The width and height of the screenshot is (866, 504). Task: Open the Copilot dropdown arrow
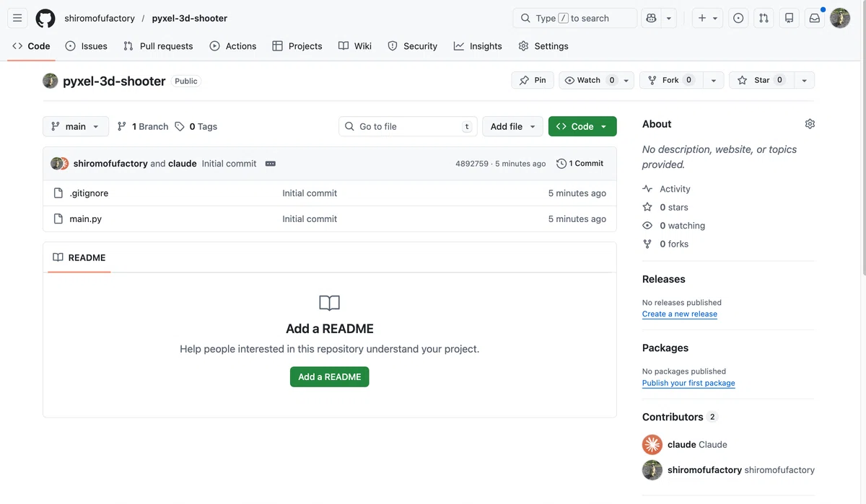(669, 18)
